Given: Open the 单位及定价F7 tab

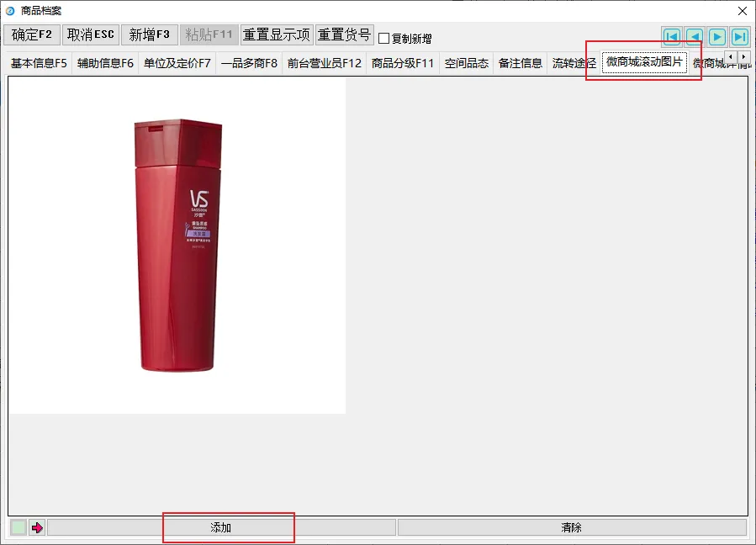Looking at the screenshot, I should click(x=177, y=63).
